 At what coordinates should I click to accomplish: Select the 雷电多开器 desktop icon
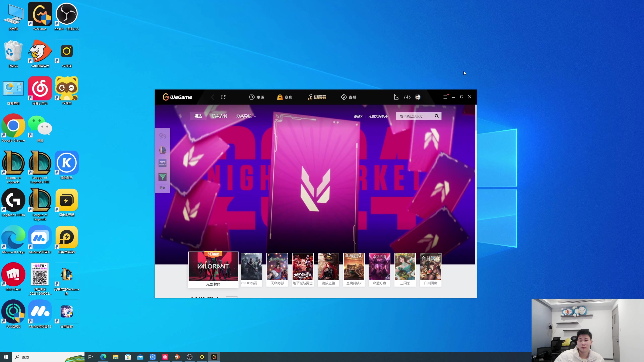tap(66, 202)
